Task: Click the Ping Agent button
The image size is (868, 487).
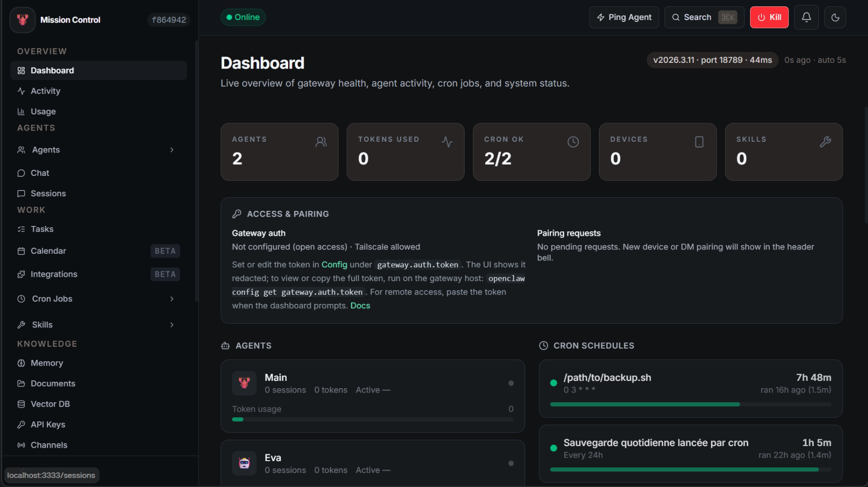Action: pyautogui.click(x=624, y=18)
